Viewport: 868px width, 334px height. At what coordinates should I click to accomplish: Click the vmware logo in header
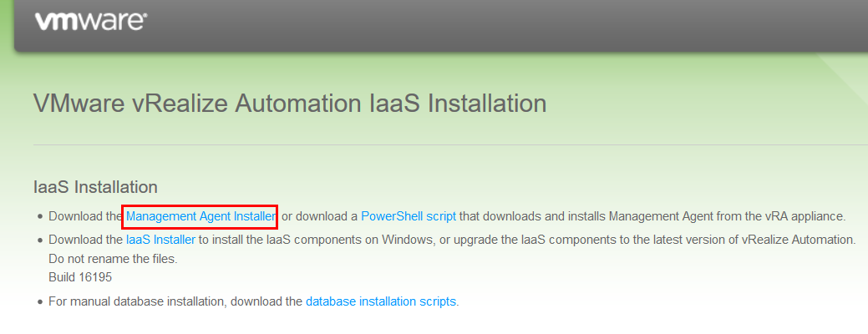click(91, 22)
